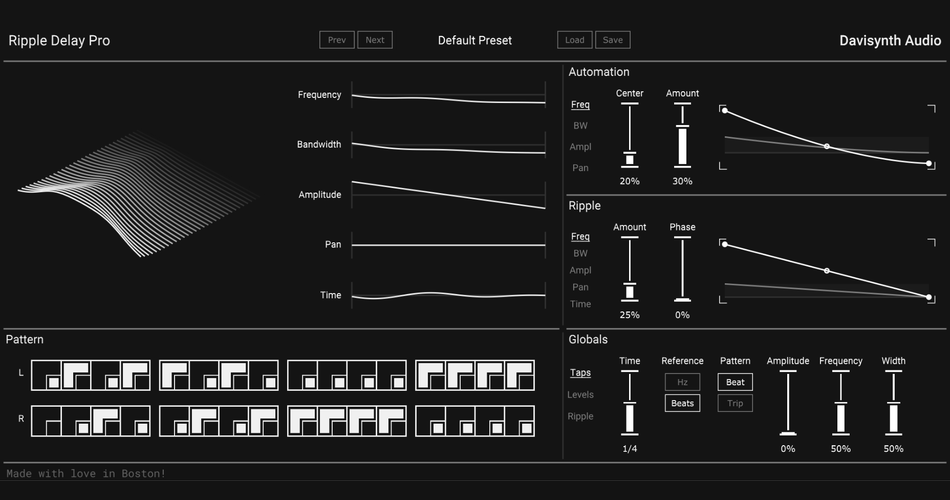950x500 pixels.
Task: Click the 3D ripple waveform display
Action: pyautogui.click(x=138, y=194)
